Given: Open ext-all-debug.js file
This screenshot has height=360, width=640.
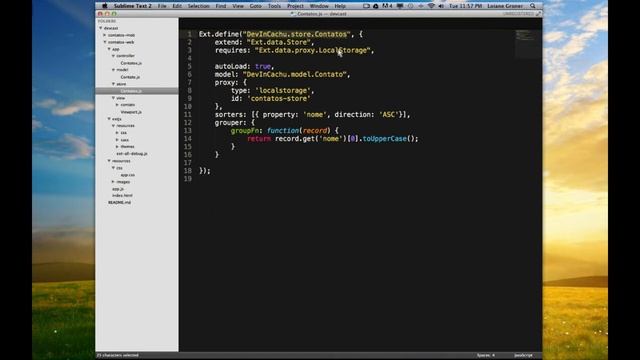Looking at the screenshot, I should click(x=132, y=154).
